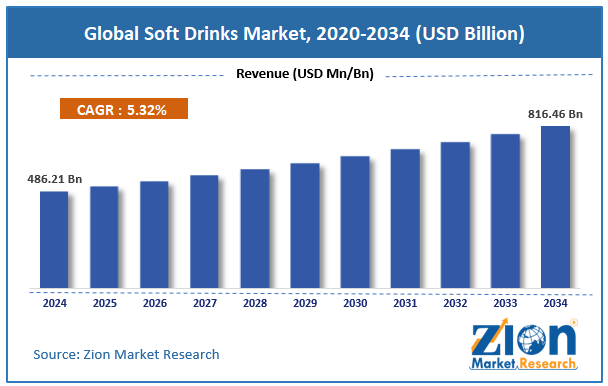Viewport: 608px width, 386px height.
Task: Click the '2032' axis label
Action: pyautogui.click(x=455, y=303)
